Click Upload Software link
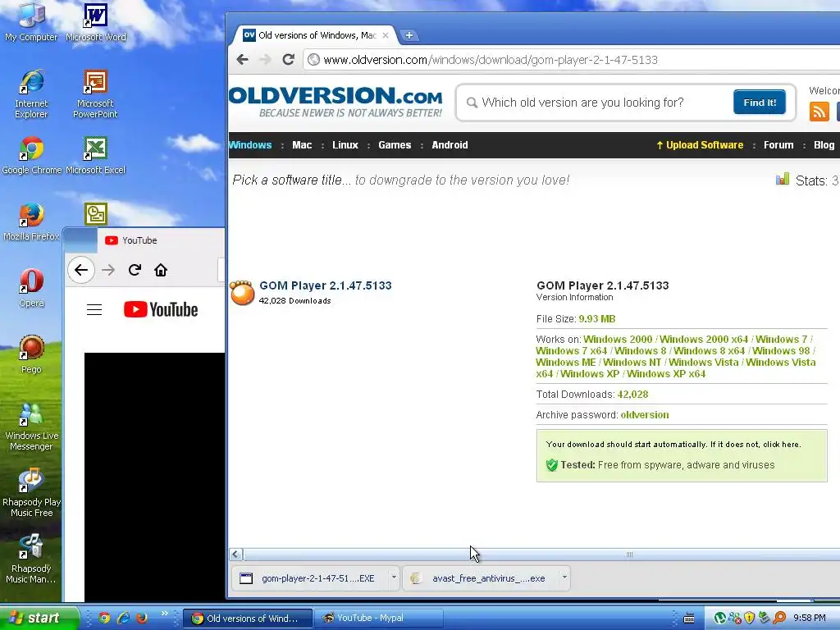 [x=700, y=145]
